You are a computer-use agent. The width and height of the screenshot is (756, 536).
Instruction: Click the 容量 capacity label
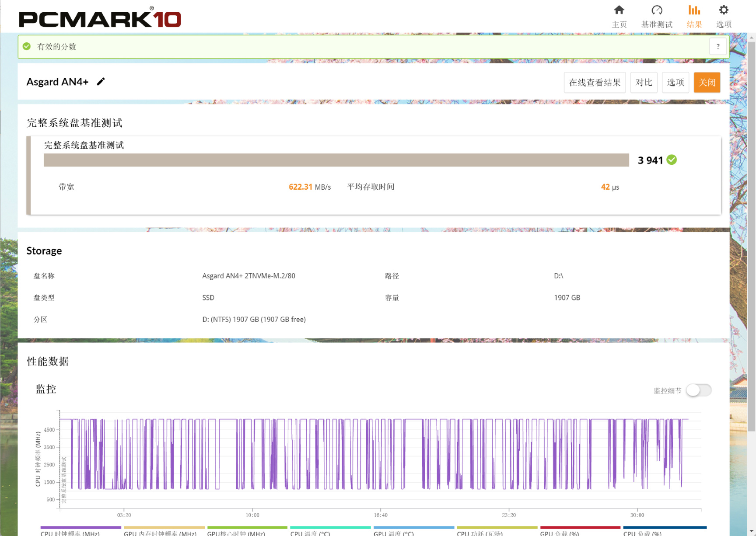pyautogui.click(x=392, y=298)
